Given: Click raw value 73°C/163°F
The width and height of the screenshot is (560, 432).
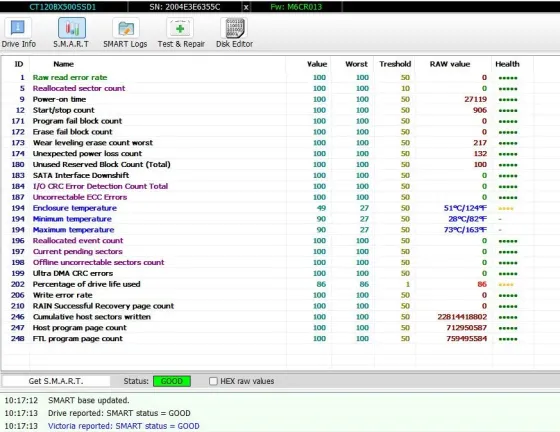Looking at the screenshot, I should (x=465, y=230).
